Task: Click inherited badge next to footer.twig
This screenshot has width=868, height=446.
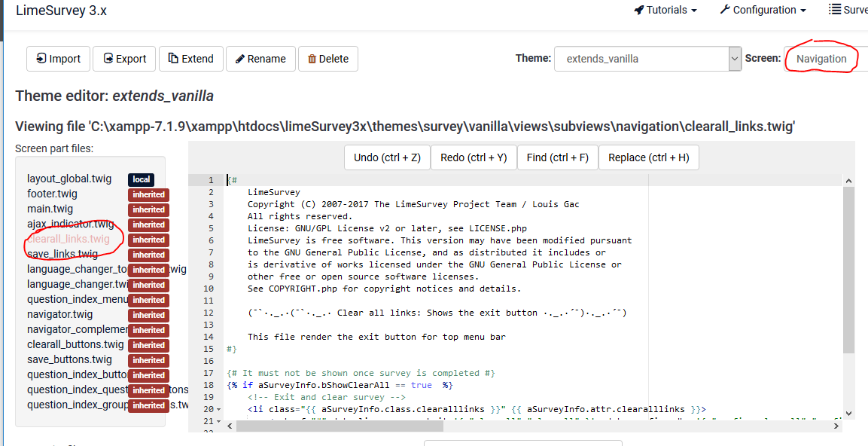Action: [x=148, y=194]
